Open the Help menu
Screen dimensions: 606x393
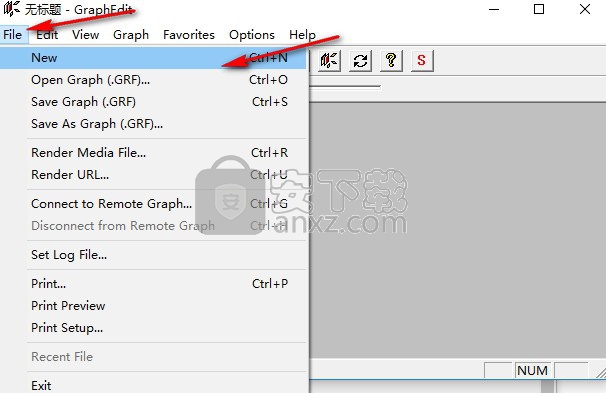[302, 35]
